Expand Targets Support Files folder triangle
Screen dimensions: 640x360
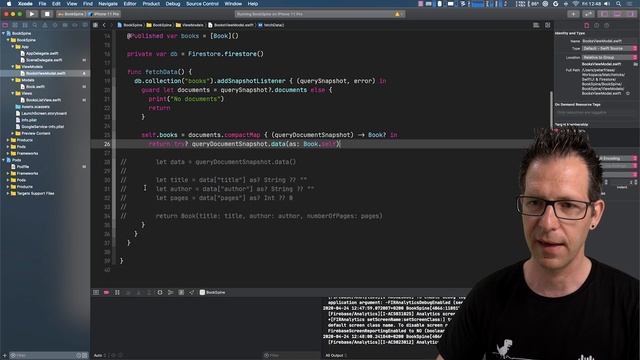click(x=8, y=193)
